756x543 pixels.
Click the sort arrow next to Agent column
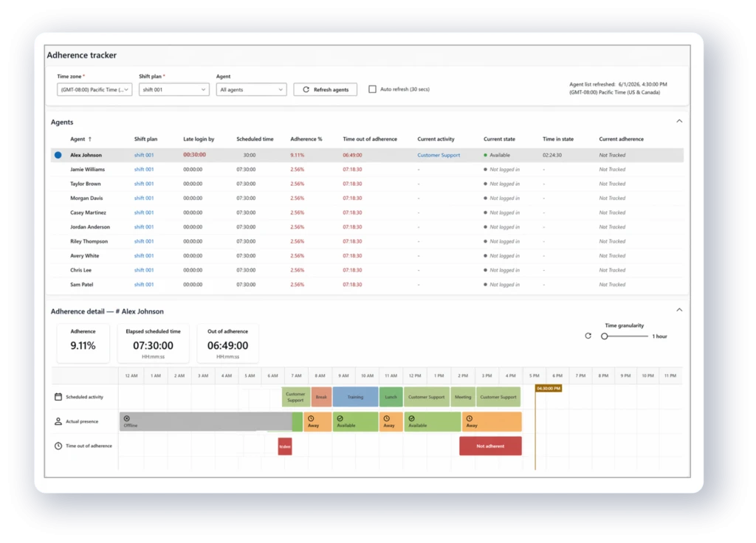coord(89,139)
